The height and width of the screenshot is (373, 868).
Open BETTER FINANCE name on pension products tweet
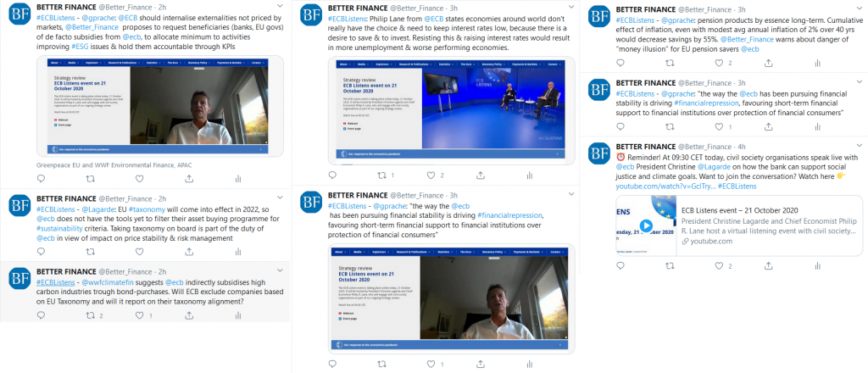click(645, 8)
